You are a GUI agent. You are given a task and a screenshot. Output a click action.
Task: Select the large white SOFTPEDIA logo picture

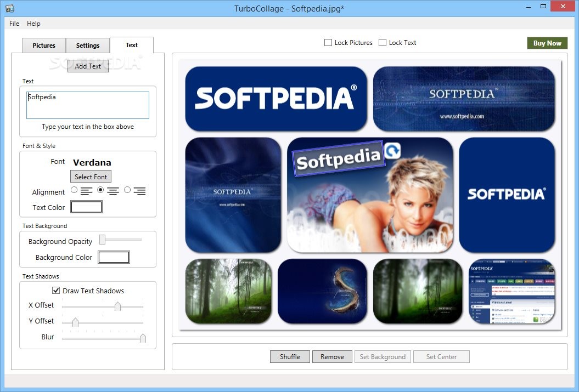point(276,99)
